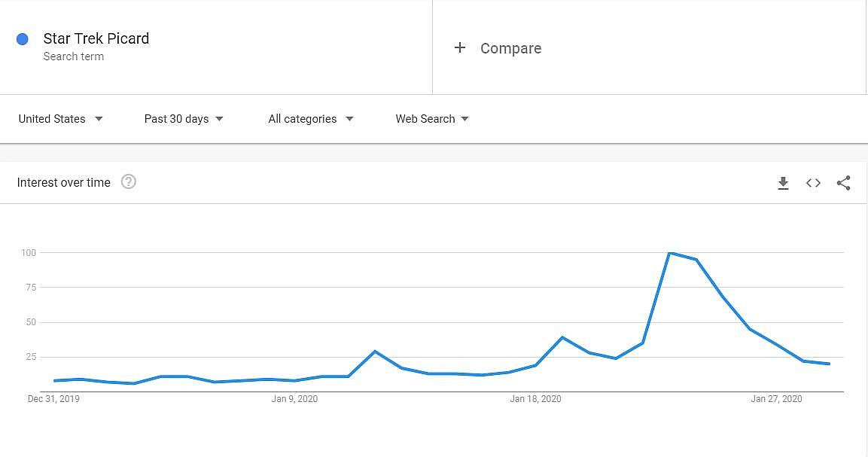Click the share chart icon
Image resolution: width=868 pixels, height=457 pixels.
[x=843, y=183]
